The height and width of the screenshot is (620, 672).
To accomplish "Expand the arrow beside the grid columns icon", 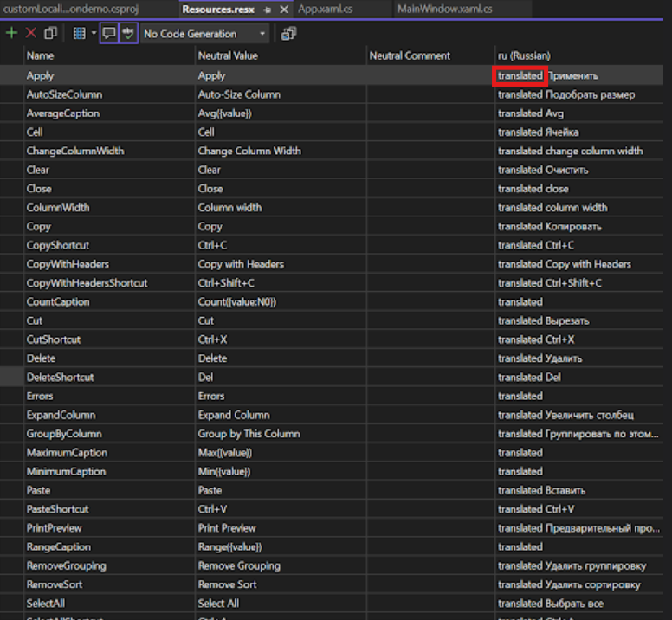I will point(93,34).
